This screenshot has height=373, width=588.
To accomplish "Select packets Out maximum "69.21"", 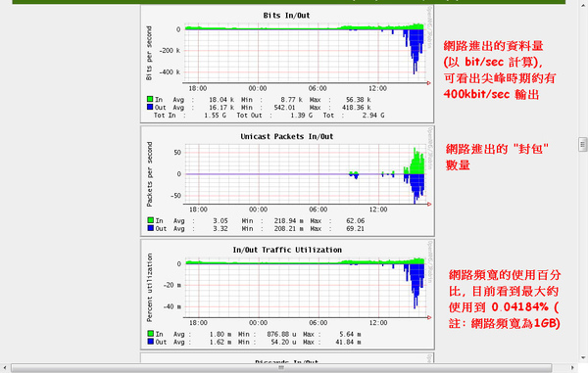I will click(356, 229).
